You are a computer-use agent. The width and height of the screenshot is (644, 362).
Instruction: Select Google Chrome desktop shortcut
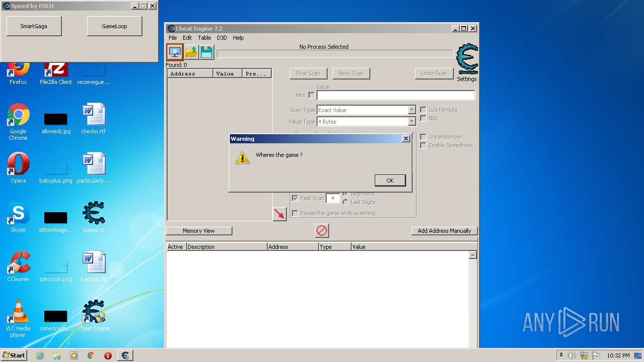pyautogui.click(x=18, y=122)
